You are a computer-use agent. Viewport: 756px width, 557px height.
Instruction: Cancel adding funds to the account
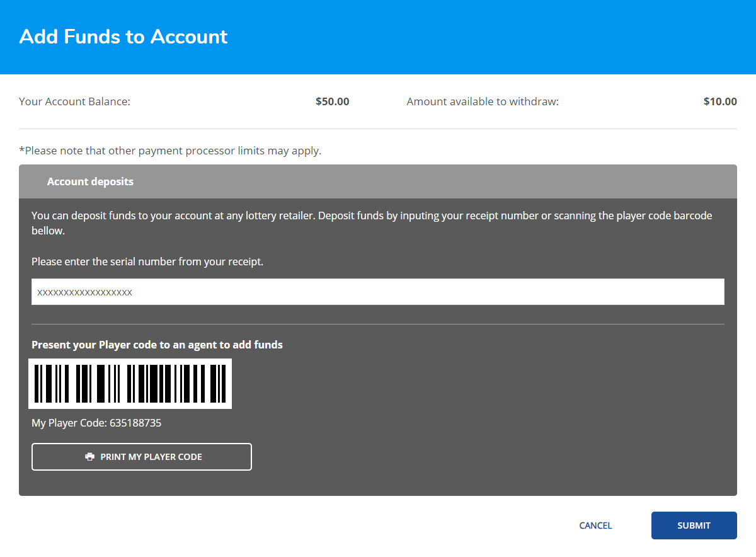pos(595,525)
